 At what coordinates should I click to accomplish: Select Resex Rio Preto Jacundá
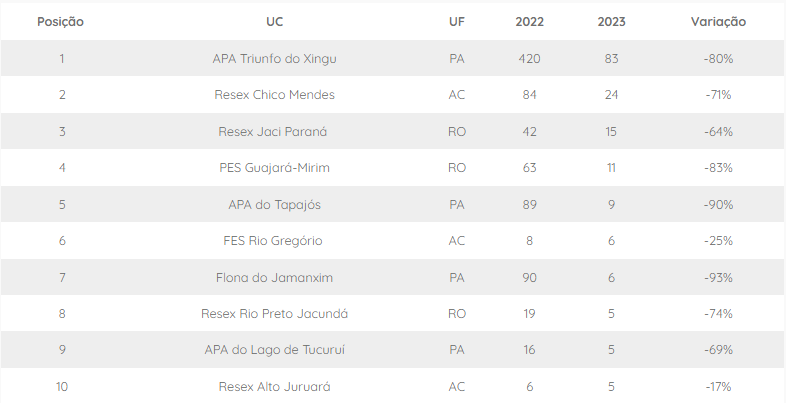click(275, 314)
